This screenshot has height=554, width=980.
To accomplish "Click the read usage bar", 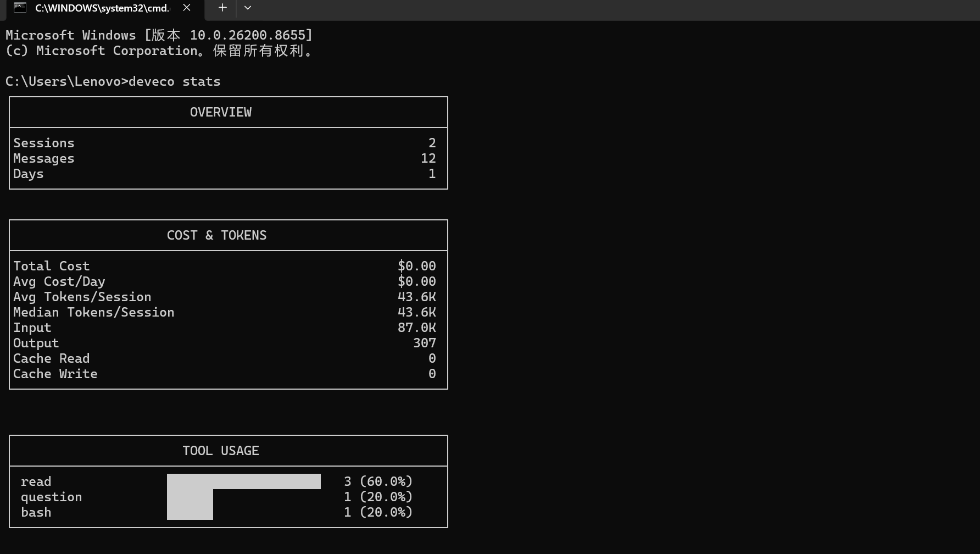I will [x=244, y=481].
